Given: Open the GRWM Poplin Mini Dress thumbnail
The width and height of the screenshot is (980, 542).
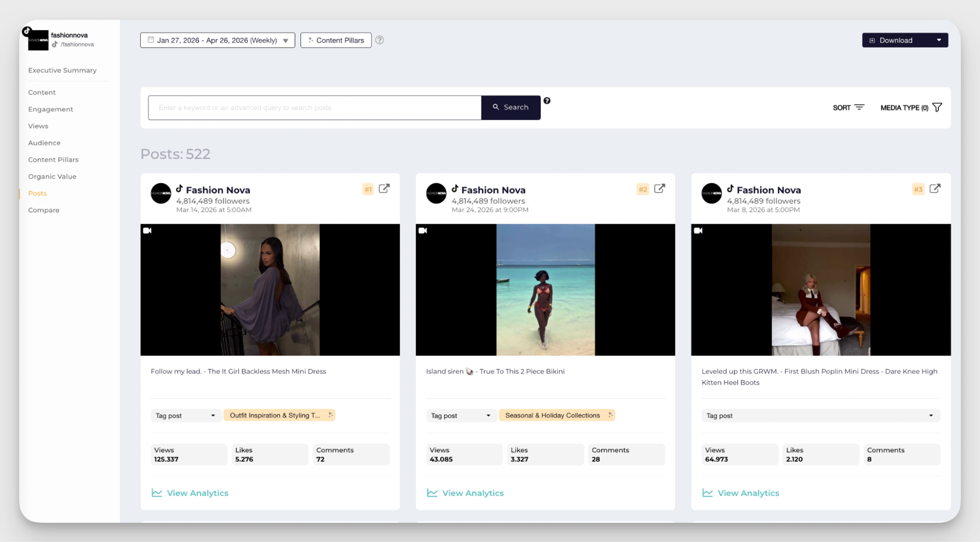Looking at the screenshot, I should pos(821,290).
